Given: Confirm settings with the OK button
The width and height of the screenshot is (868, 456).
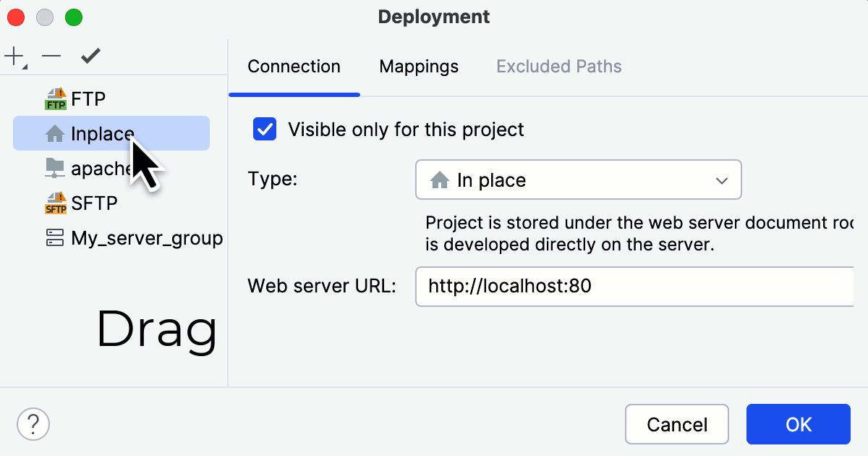Looking at the screenshot, I should click(x=798, y=424).
